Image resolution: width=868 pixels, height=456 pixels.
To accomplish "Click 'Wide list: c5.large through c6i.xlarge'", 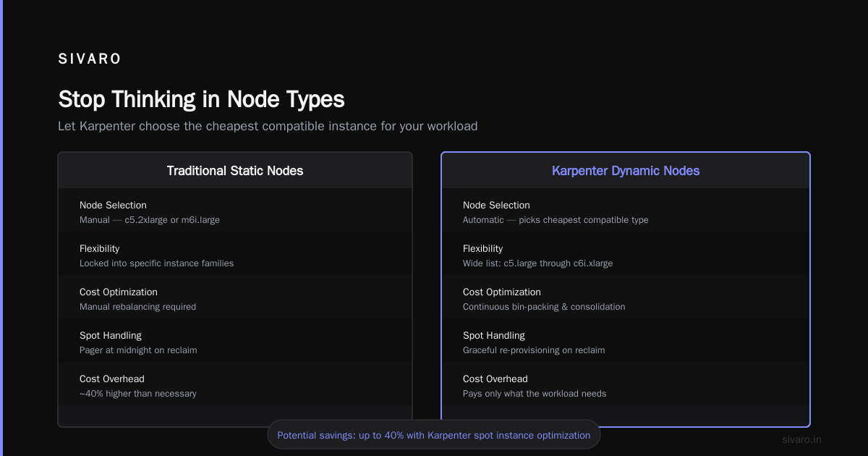I will (537, 263).
